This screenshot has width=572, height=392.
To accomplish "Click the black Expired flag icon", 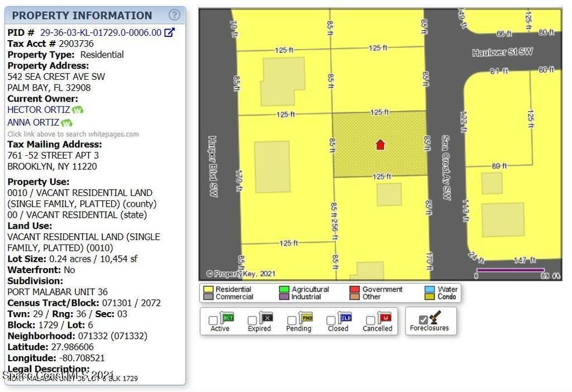I will click(x=266, y=318).
